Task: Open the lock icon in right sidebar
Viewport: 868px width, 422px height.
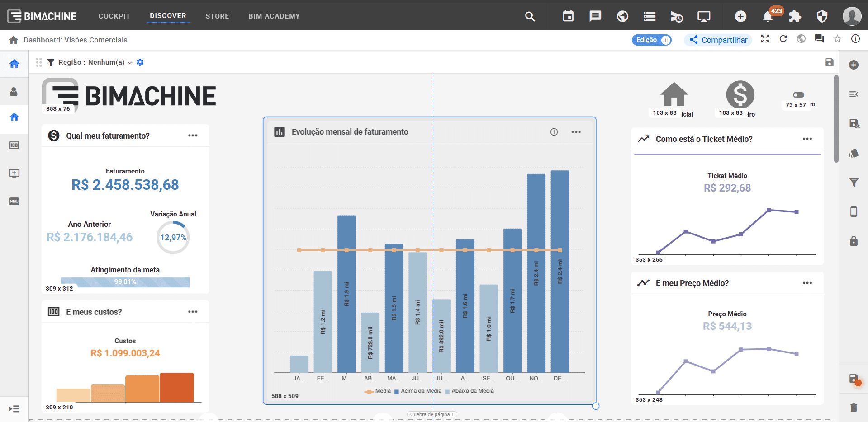Action: [854, 241]
